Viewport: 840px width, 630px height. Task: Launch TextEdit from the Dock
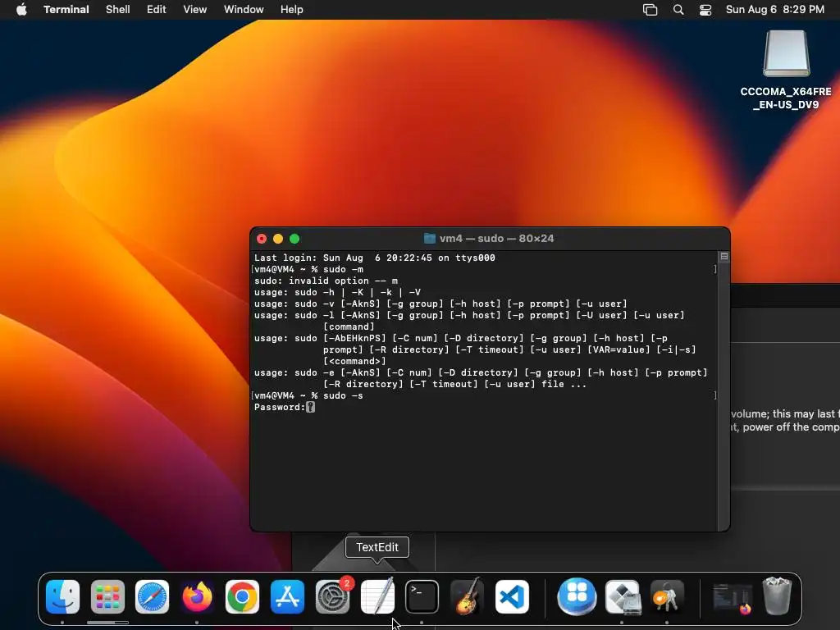pos(377,596)
